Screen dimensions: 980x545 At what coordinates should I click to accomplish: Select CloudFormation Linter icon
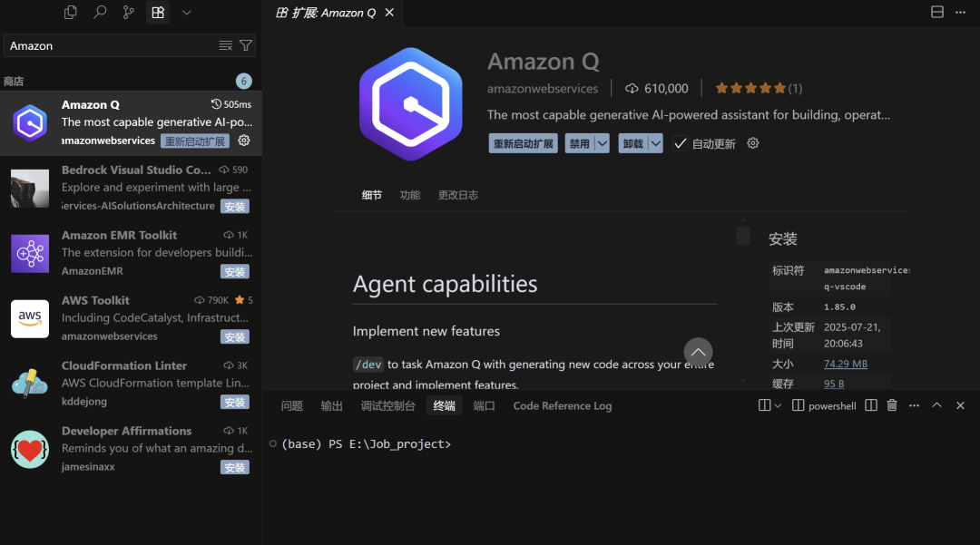point(30,384)
